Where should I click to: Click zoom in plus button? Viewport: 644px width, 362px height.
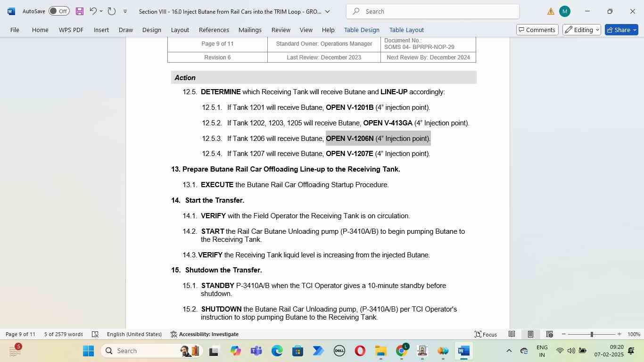pos(619,334)
